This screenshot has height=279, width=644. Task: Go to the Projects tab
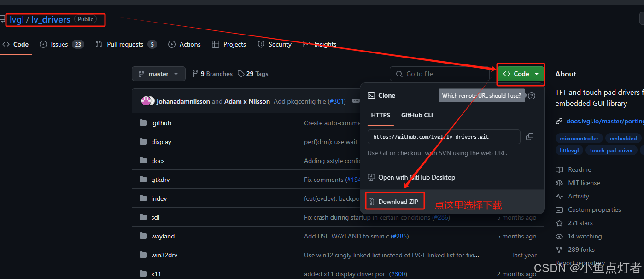228,44
